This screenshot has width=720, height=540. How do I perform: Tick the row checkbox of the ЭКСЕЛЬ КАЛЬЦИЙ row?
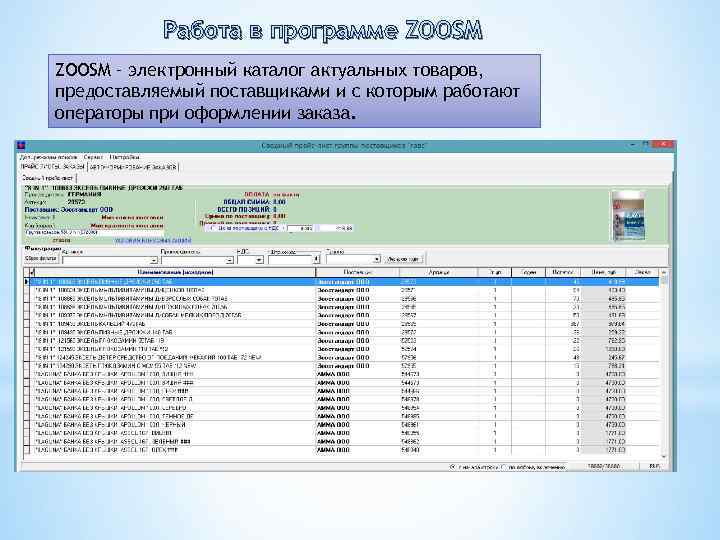(x=27, y=324)
